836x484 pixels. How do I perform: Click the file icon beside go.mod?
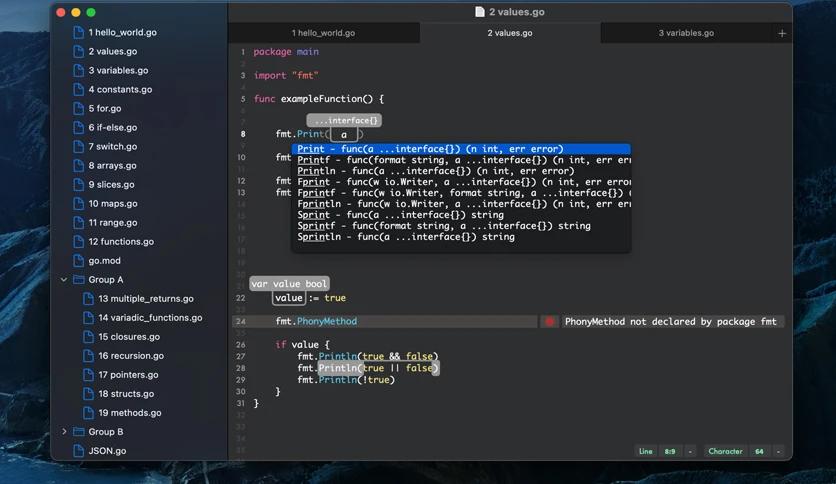click(78, 261)
